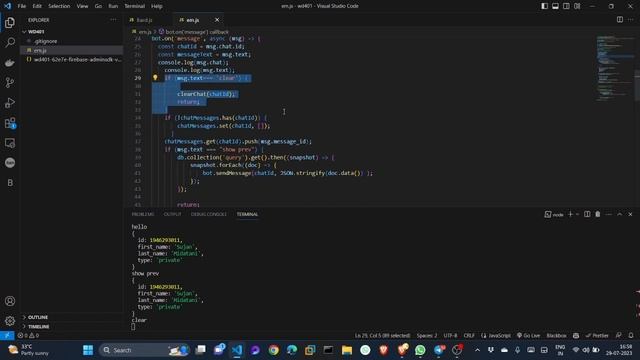Open the Edit menu
Screen dimensions: 640x360
click(37, 6)
